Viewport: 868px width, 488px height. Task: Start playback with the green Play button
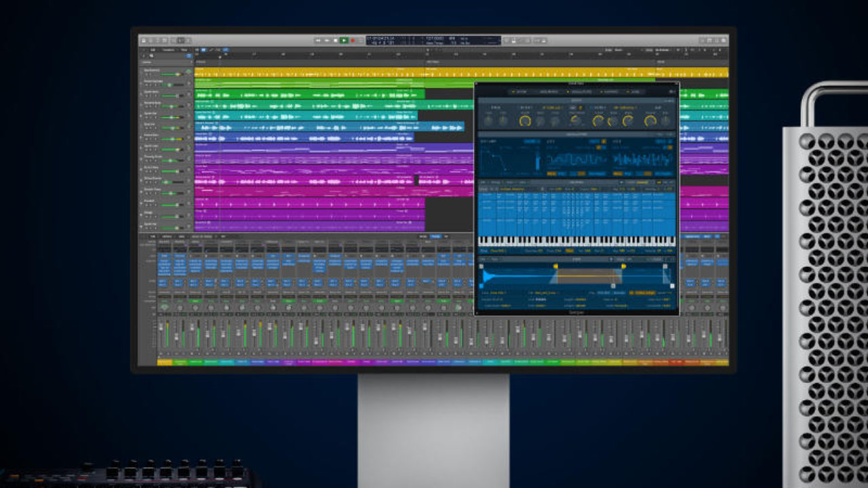click(344, 41)
